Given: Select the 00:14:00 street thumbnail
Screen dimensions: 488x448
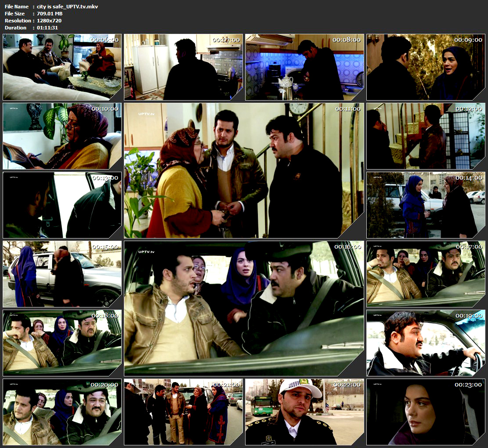Looking at the screenshot, I should click(426, 205).
